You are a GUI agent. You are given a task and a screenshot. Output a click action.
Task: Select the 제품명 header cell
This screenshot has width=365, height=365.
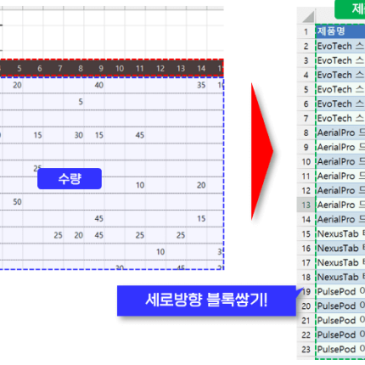(340, 31)
